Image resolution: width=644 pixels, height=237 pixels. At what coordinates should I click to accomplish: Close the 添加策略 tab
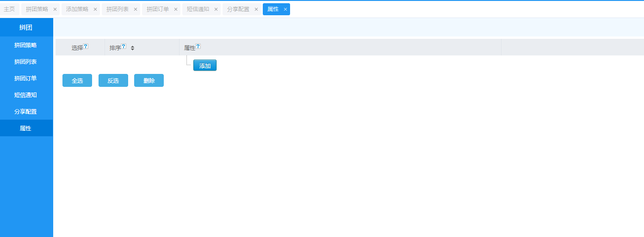pyautogui.click(x=95, y=9)
